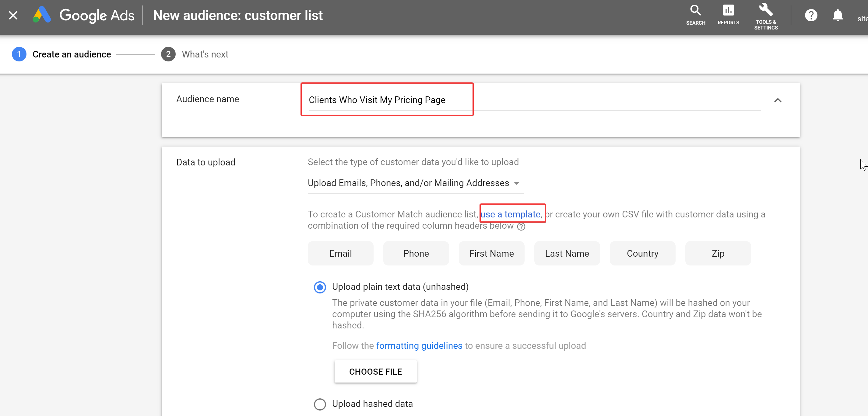
Task: Click the column headers help tooltip icon
Action: tap(521, 227)
